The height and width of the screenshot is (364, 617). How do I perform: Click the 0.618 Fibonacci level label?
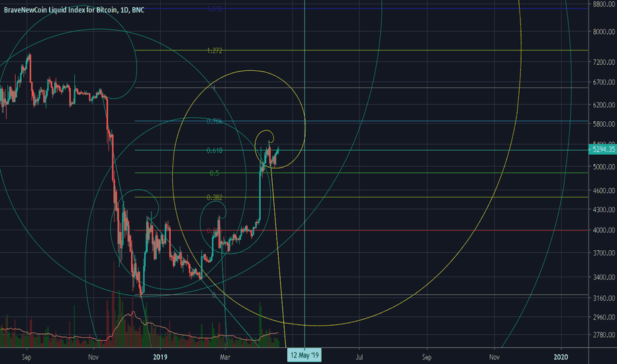pyautogui.click(x=214, y=150)
